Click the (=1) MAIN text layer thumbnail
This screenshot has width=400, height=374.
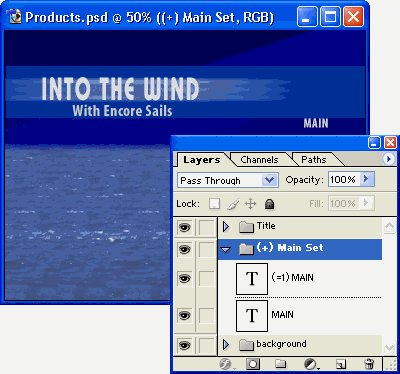252,279
